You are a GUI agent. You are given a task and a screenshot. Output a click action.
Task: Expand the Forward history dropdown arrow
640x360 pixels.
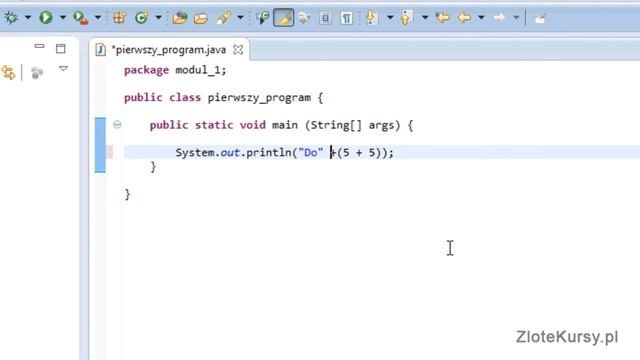coord(516,18)
